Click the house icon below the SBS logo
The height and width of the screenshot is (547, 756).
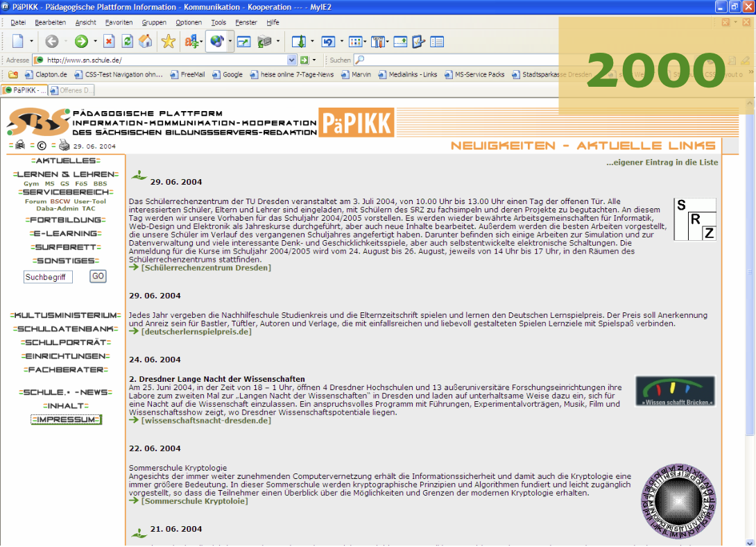(x=20, y=144)
